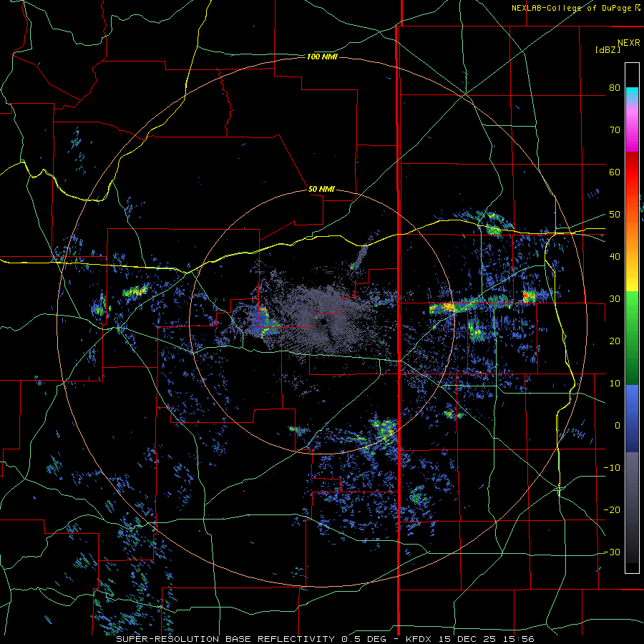Click the 70 value on the dBZ scale
The image size is (644, 644).
(615, 130)
